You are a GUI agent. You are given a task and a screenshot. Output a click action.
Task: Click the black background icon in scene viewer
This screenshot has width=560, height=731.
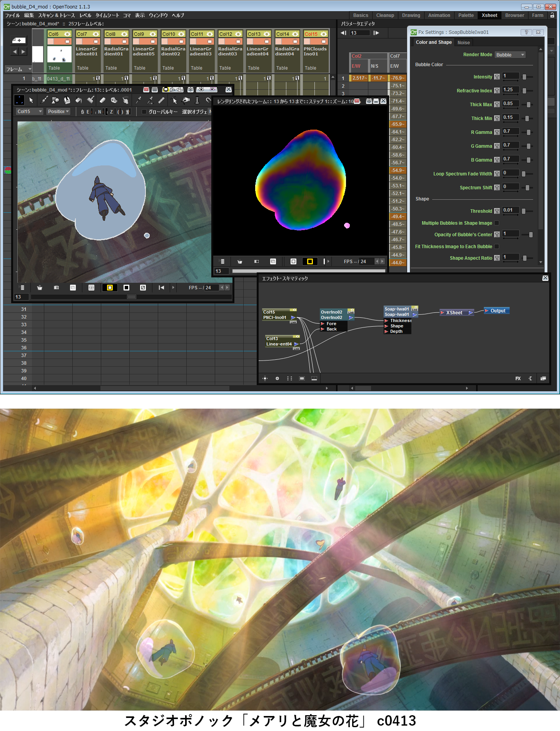pyautogui.click(x=126, y=288)
